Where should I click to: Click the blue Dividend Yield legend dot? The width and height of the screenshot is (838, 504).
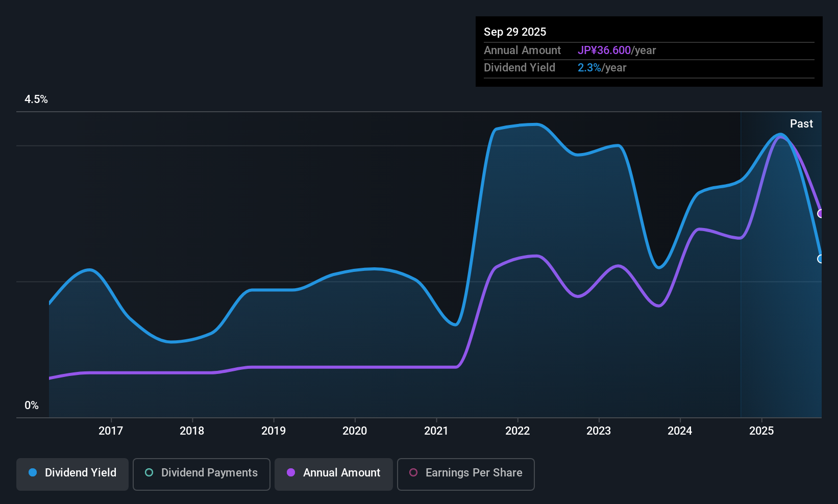pos(33,473)
